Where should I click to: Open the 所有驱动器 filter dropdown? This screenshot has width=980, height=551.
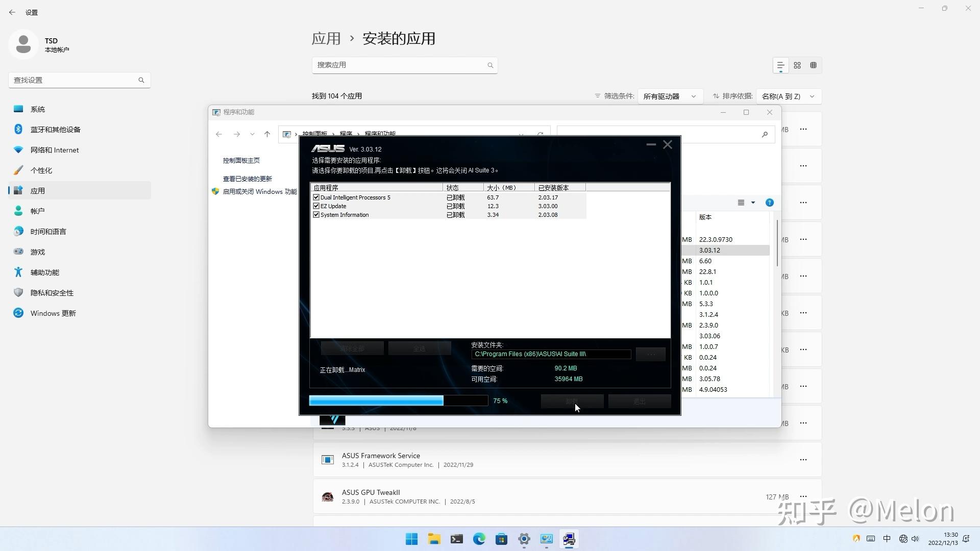(x=670, y=96)
